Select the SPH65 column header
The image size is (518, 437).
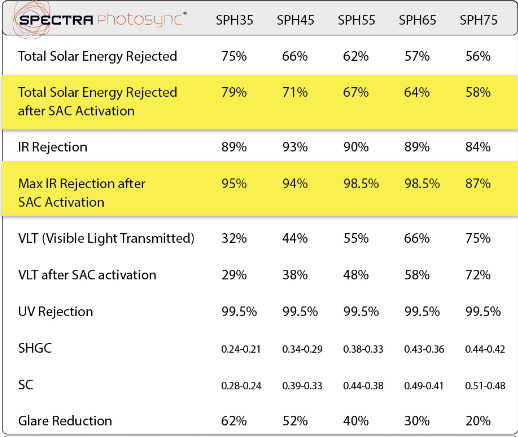(417, 20)
